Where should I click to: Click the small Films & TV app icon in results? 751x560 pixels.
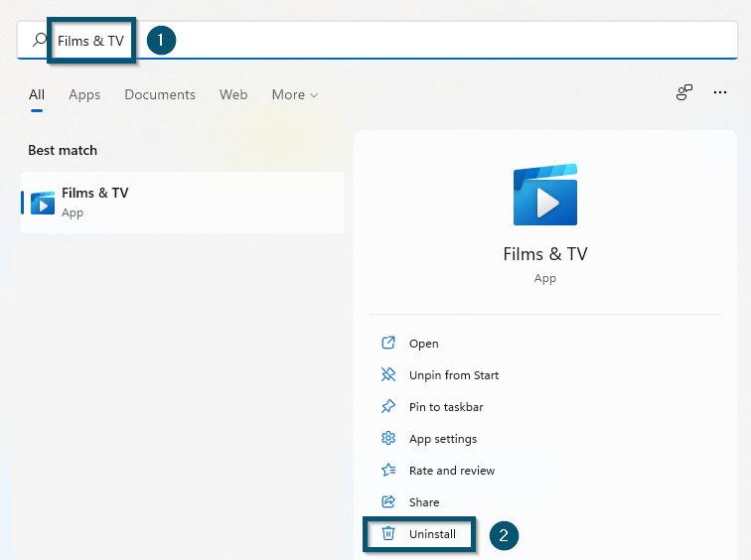43,203
